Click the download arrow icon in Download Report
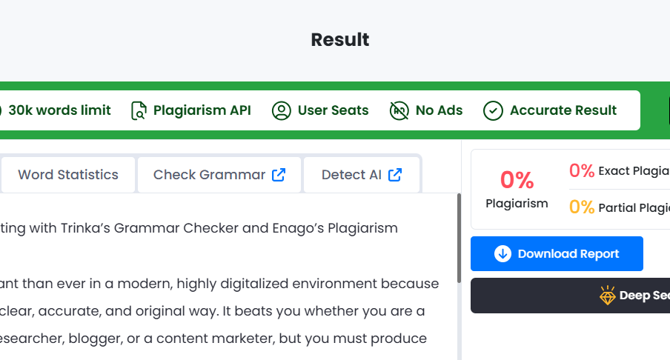Screen dimensions: 670x360 tap(502, 254)
